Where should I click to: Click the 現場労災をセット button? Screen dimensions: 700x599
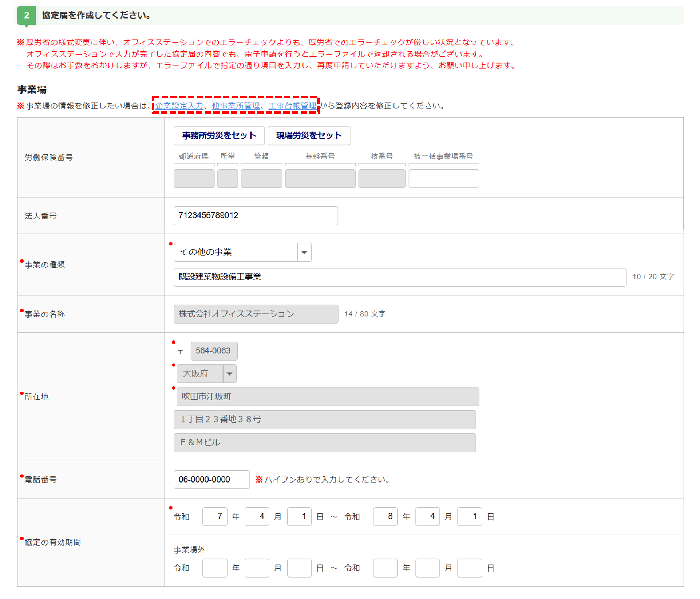point(309,136)
